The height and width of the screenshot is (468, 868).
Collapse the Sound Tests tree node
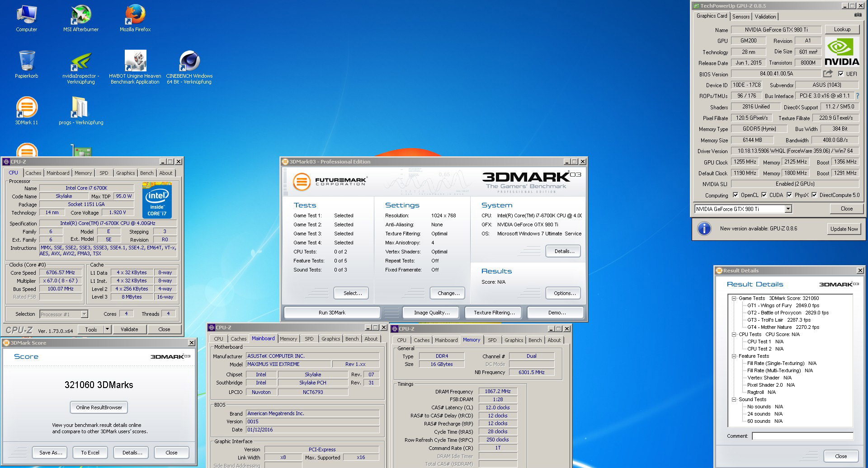point(734,399)
